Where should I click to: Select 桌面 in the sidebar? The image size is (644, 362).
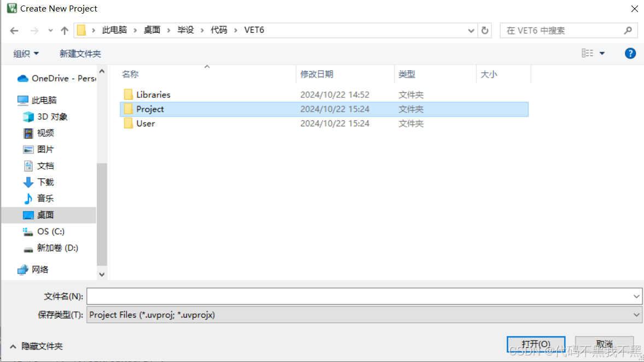click(49, 215)
